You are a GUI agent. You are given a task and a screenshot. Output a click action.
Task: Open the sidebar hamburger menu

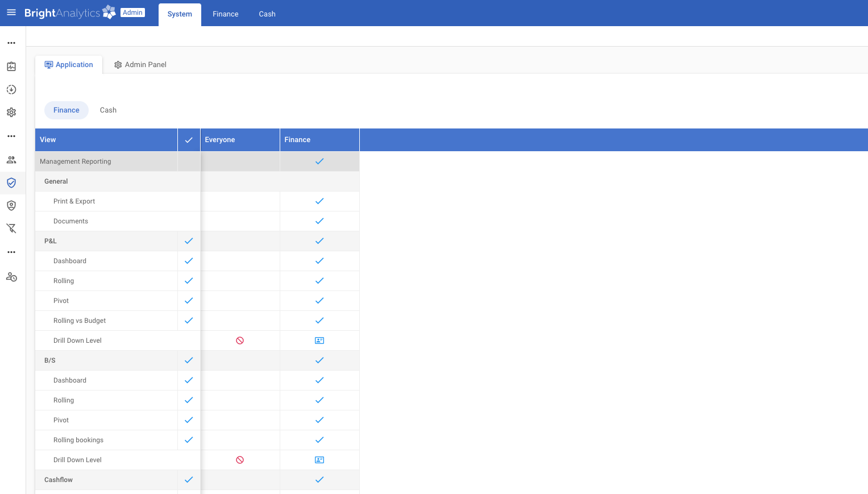point(11,13)
